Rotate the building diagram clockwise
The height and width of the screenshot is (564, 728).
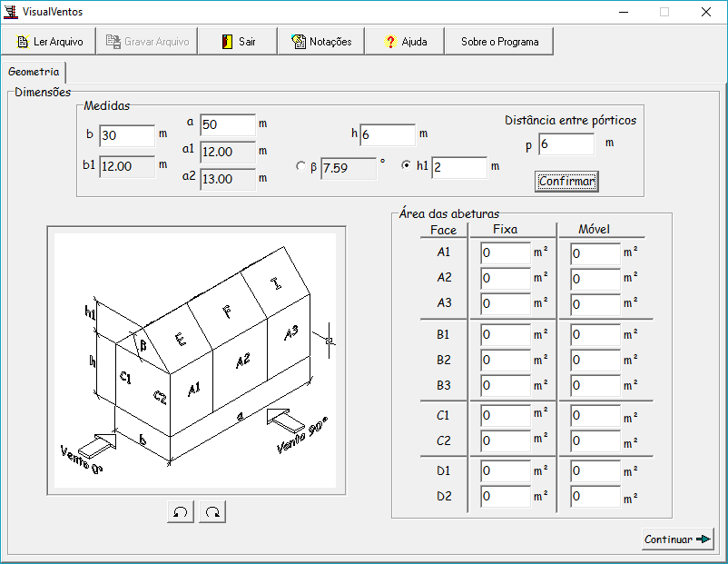coord(212,512)
